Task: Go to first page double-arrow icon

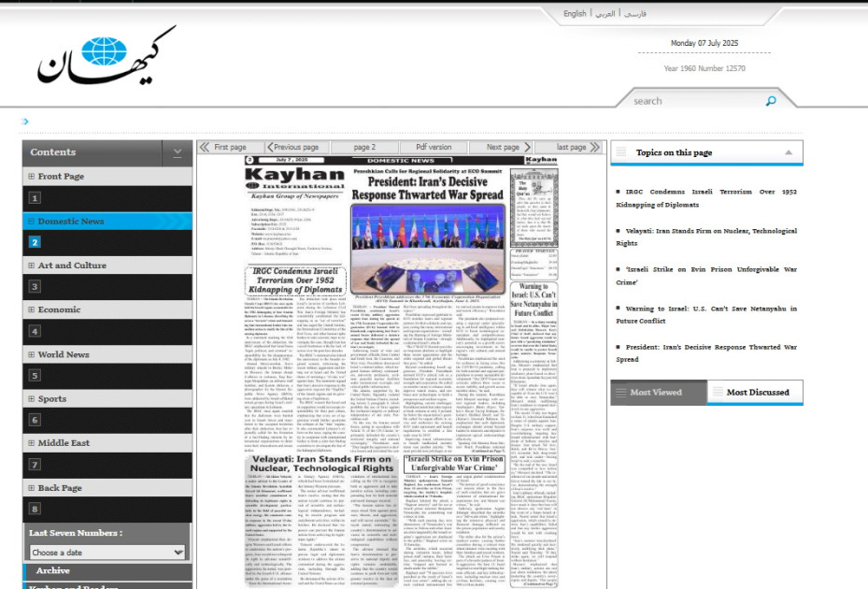Action: point(205,147)
